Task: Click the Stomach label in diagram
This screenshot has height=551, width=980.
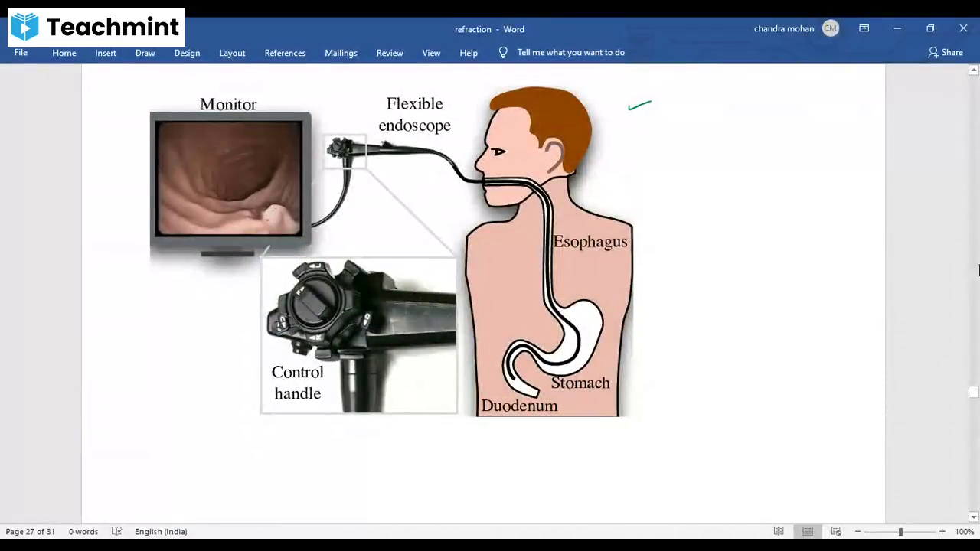Action: tap(580, 383)
